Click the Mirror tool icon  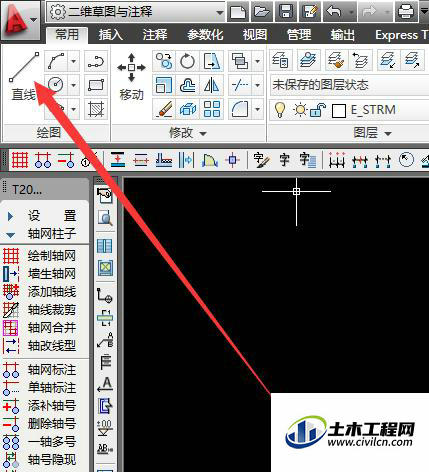[x=212, y=85]
